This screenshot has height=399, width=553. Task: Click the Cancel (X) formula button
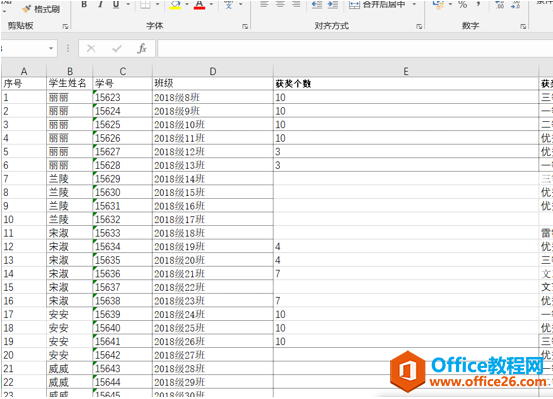(x=91, y=48)
